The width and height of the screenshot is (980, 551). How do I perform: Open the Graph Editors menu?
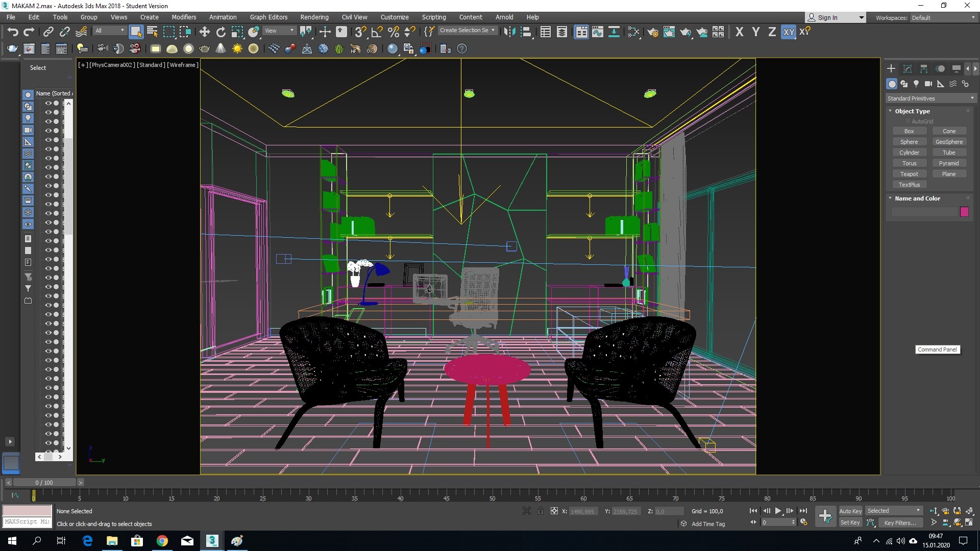(x=268, y=17)
